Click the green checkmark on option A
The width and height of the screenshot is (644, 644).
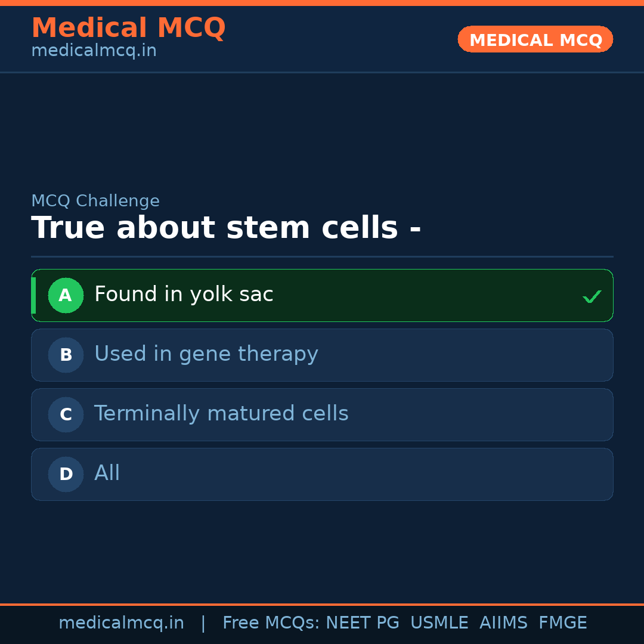pos(592,296)
